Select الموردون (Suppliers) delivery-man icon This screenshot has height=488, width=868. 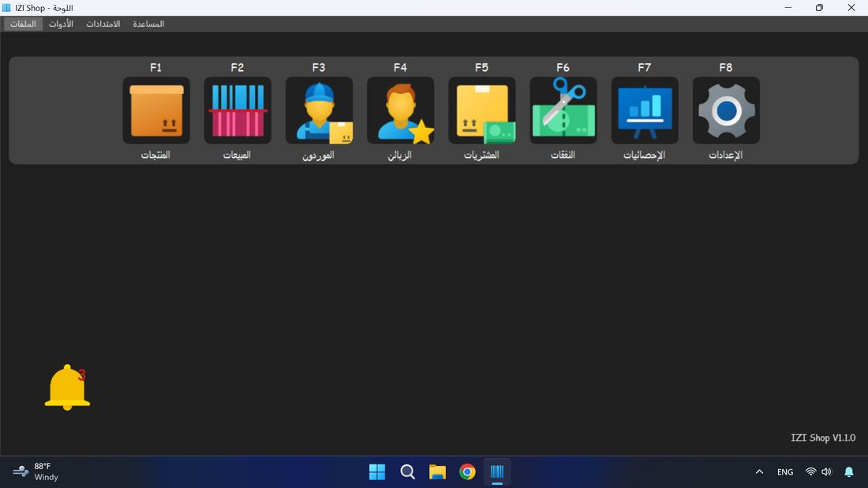[319, 110]
